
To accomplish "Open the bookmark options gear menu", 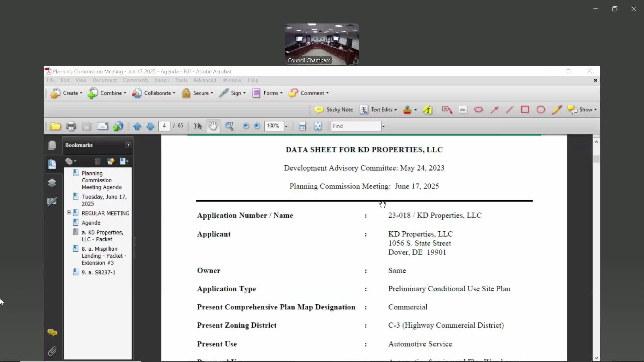I will pos(70,161).
